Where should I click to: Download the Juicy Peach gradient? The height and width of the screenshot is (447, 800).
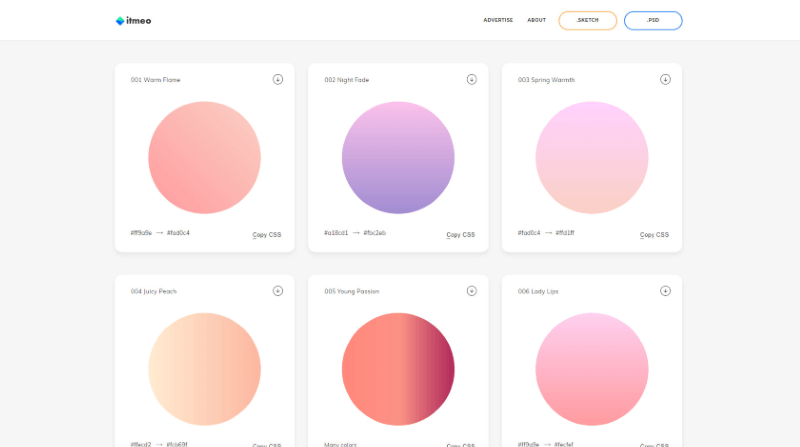278,291
